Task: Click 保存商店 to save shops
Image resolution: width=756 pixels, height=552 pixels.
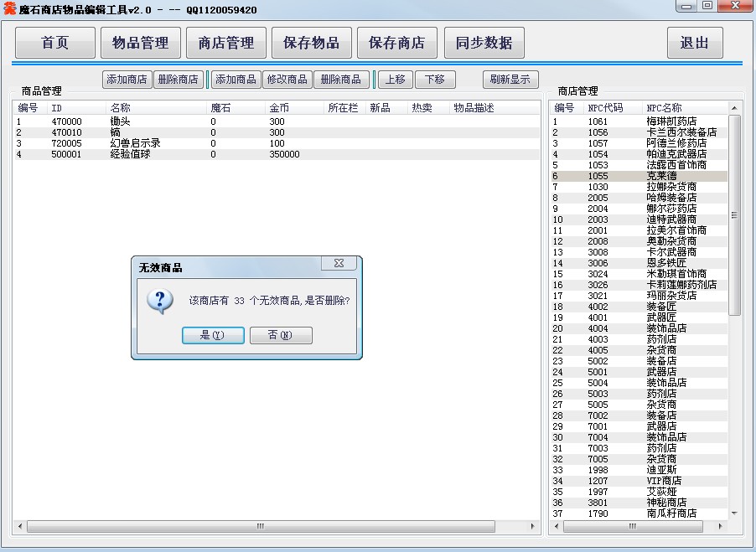Action: [x=397, y=43]
